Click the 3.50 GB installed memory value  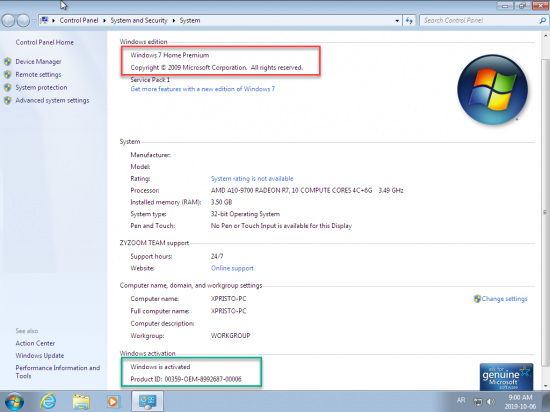click(221, 202)
